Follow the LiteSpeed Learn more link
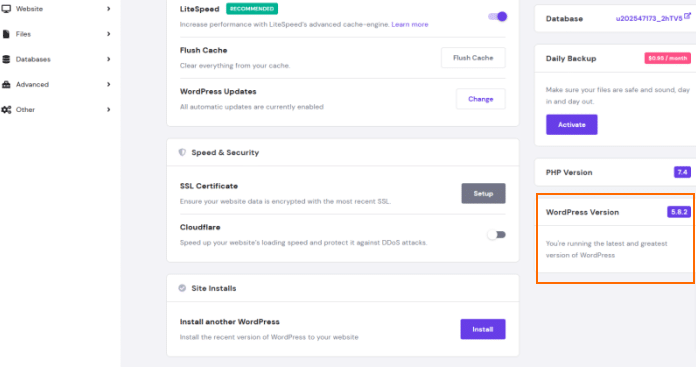Image resolution: width=696 pixels, height=370 pixels. pyautogui.click(x=410, y=24)
